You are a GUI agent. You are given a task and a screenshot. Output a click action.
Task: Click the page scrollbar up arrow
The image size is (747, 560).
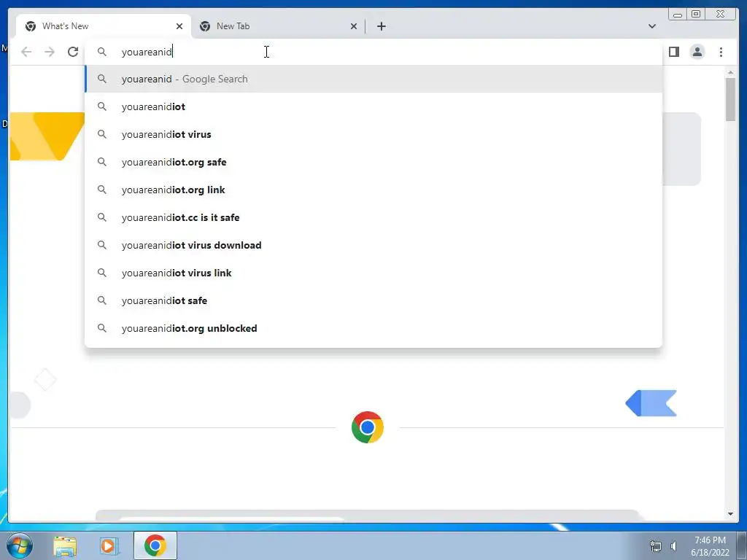tap(730, 72)
